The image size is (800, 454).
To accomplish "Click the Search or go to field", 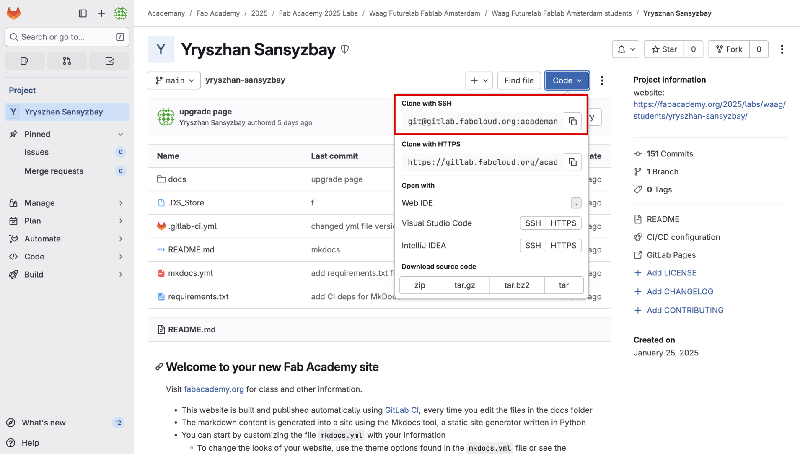I will (60, 37).
